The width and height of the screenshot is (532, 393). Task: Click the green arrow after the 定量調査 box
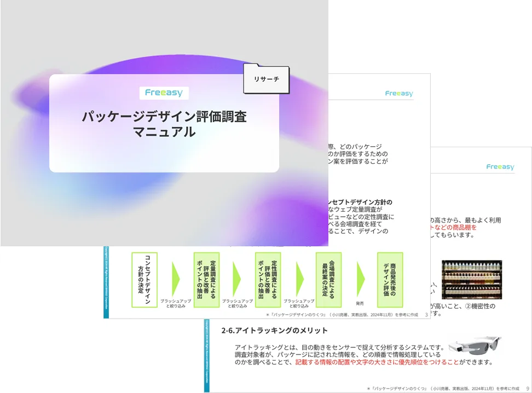(x=237, y=279)
